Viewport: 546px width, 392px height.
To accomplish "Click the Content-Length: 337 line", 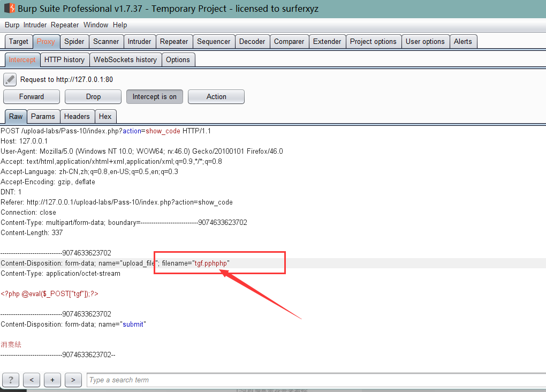I will click(x=32, y=233).
